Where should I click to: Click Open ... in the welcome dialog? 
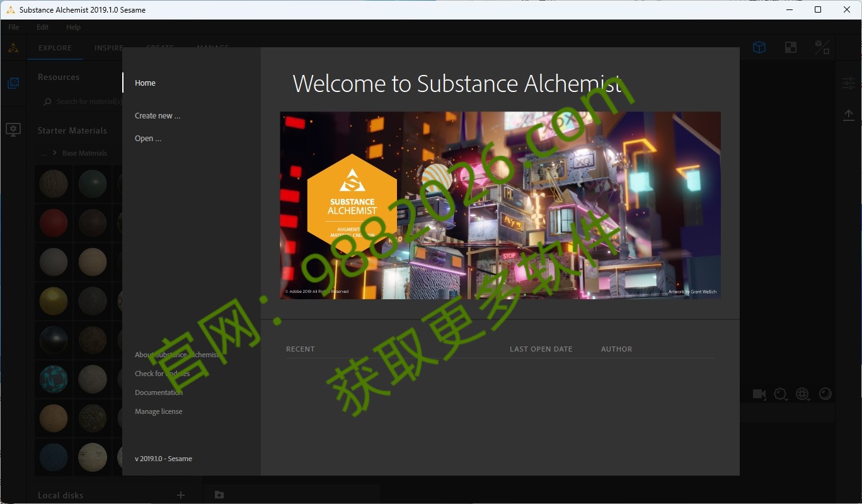148,138
